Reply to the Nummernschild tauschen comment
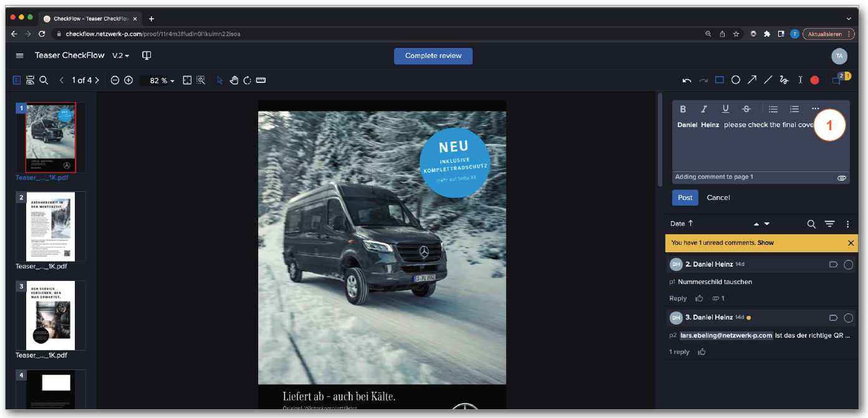The height and width of the screenshot is (418, 868). [x=678, y=298]
